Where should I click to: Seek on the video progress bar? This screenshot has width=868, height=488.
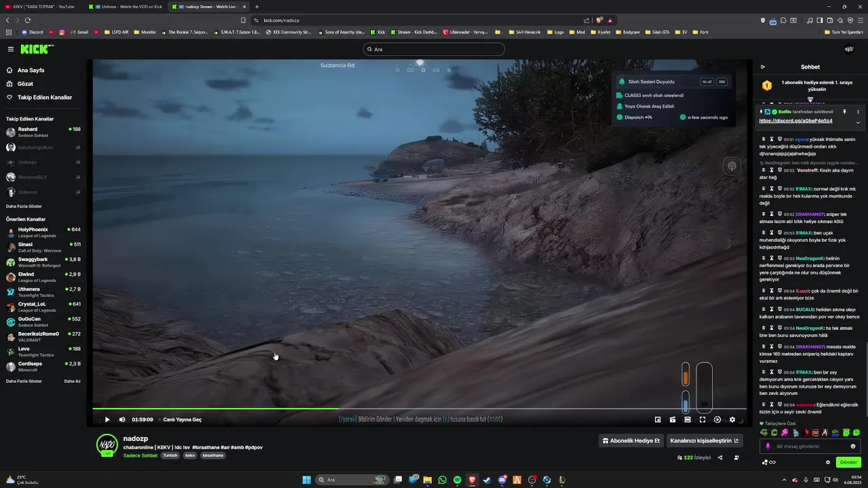tap(420, 409)
